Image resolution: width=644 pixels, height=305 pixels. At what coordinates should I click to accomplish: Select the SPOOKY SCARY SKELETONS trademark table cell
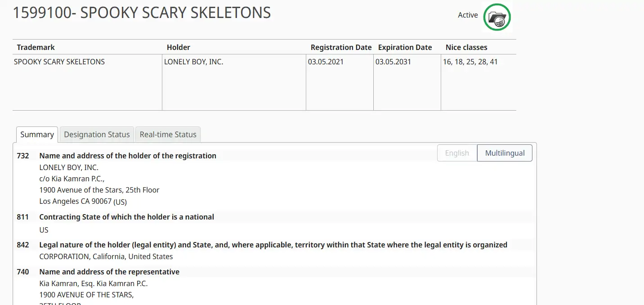coord(59,62)
